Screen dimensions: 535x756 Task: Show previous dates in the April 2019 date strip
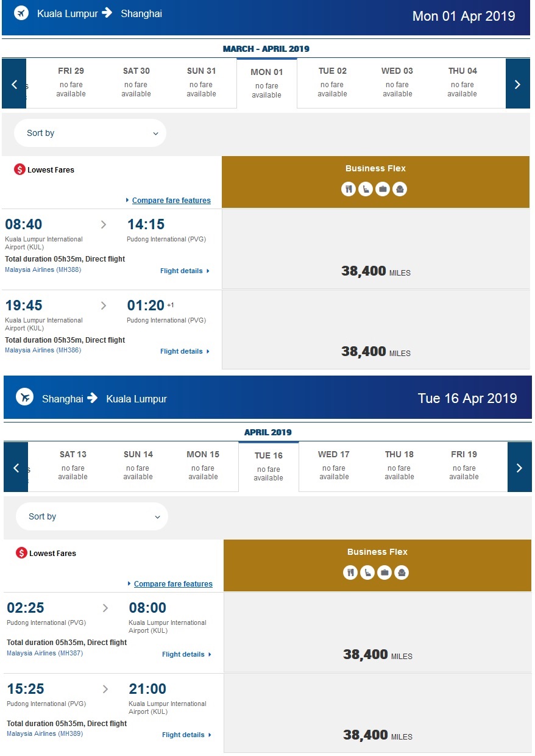[16, 468]
